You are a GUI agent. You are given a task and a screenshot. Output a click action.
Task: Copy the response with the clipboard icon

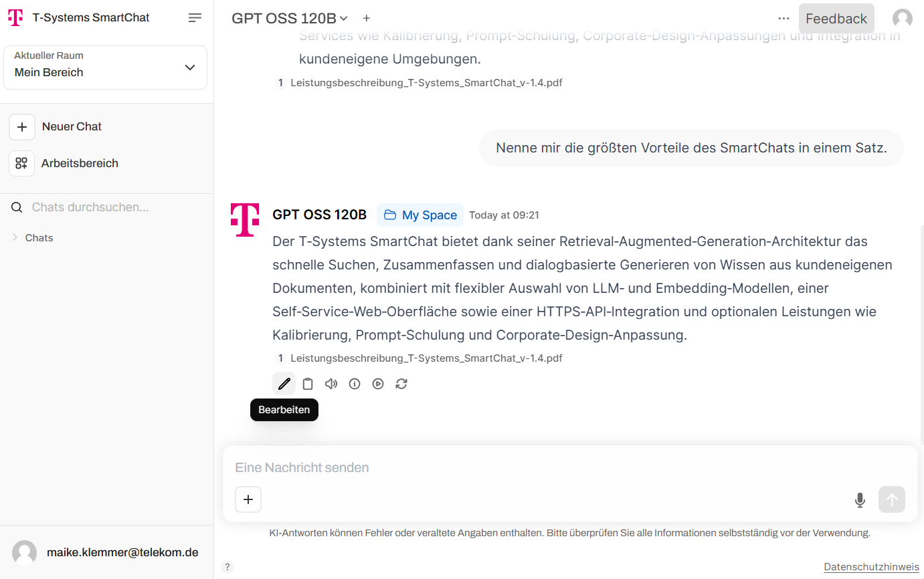pyautogui.click(x=308, y=384)
